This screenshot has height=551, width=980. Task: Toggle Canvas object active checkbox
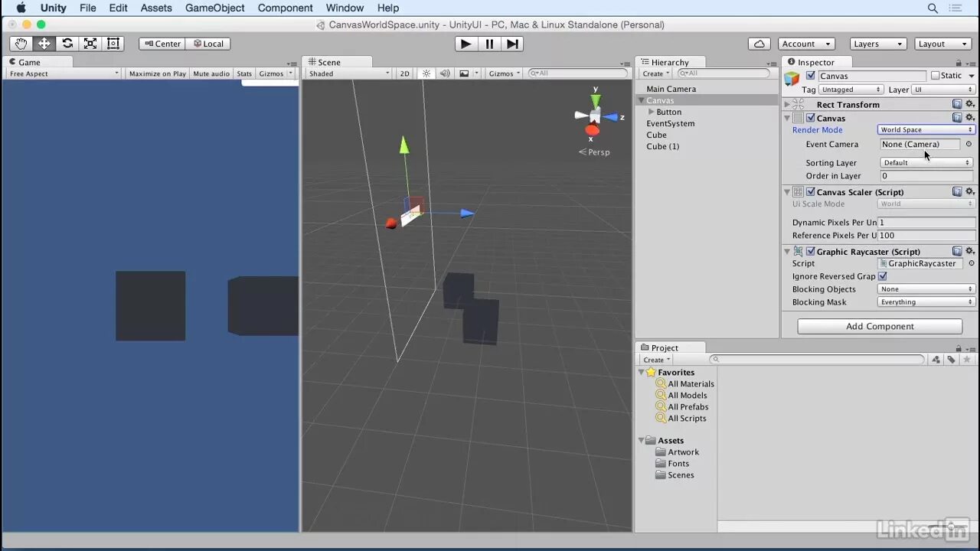coord(811,76)
